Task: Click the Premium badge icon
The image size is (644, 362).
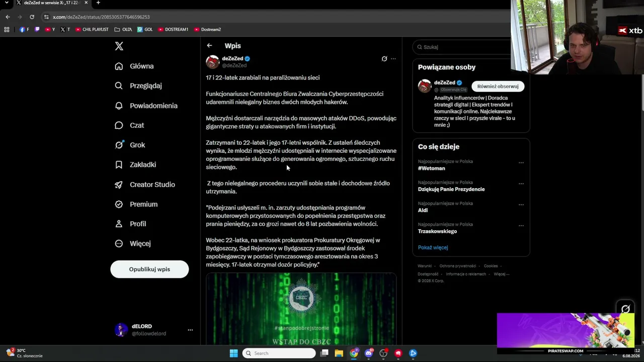Action: (x=119, y=204)
